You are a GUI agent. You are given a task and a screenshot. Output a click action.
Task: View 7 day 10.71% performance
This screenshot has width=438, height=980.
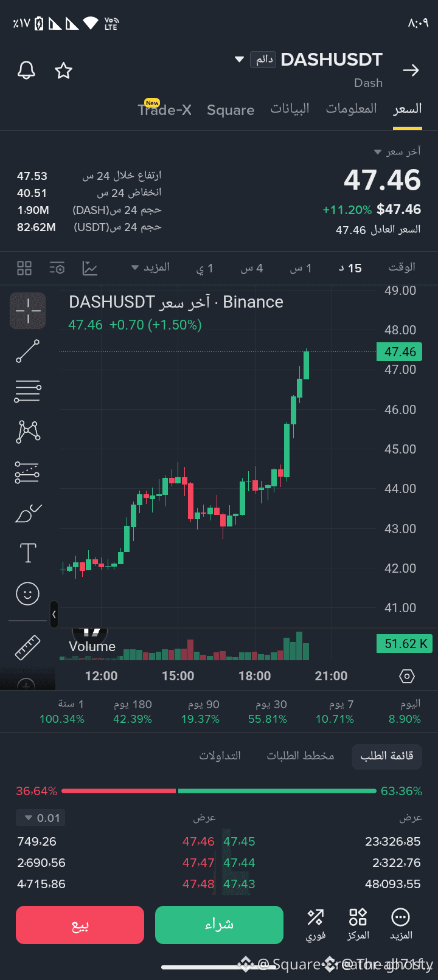coord(335,712)
